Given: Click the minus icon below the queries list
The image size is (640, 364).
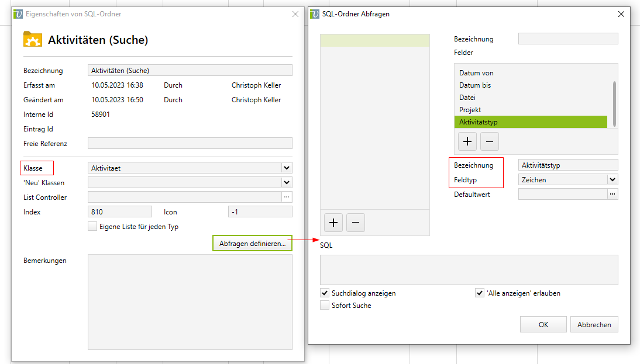Looking at the screenshot, I should click(356, 223).
